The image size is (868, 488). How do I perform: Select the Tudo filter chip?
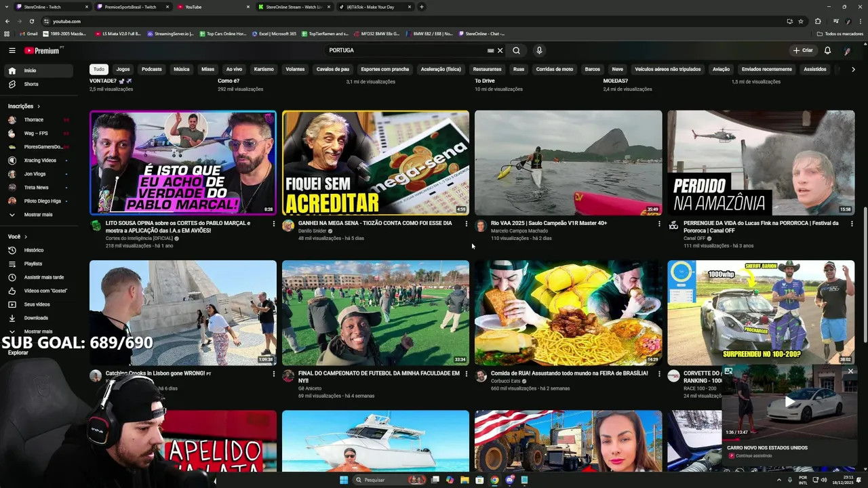[99, 69]
